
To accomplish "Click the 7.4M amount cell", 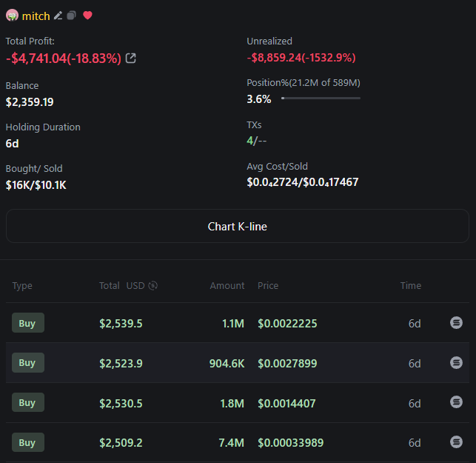I will (x=231, y=443).
